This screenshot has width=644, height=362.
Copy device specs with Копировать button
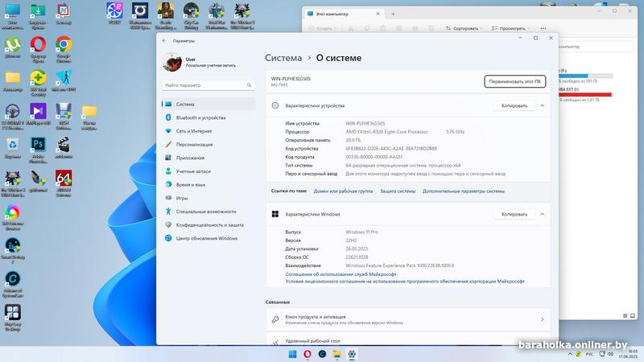point(514,105)
